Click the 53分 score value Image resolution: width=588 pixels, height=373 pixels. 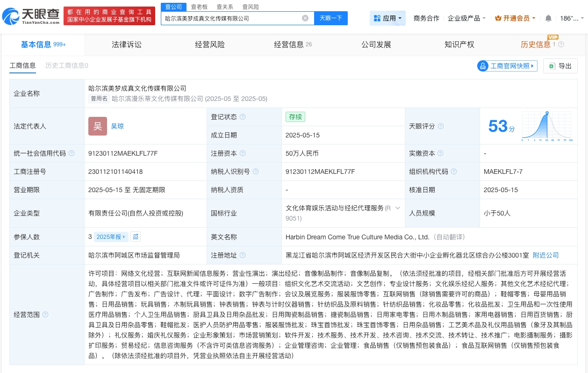(x=502, y=126)
